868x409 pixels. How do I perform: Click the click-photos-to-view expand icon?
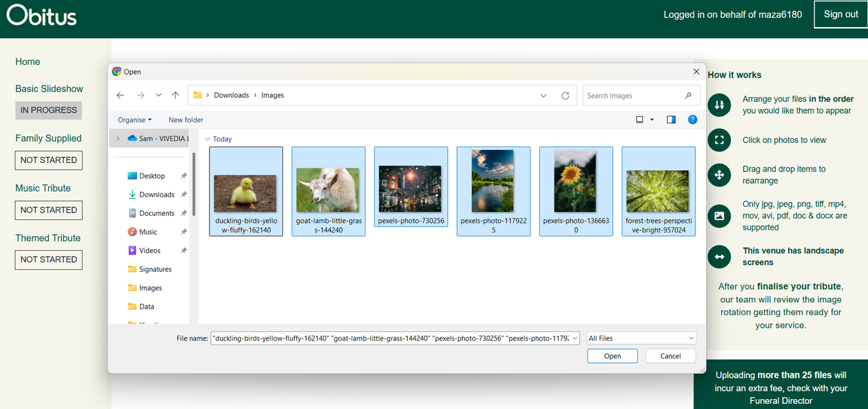coord(719,140)
